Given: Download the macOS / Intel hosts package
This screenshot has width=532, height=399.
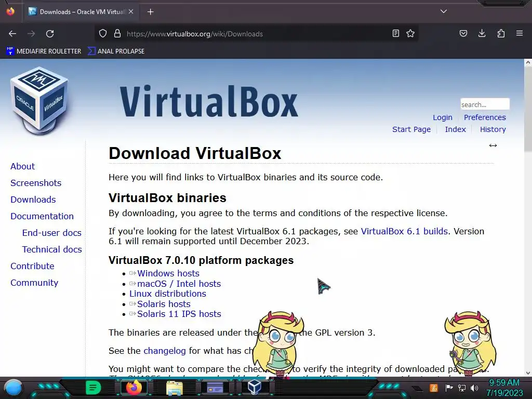Looking at the screenshot, I should [179, 284].
